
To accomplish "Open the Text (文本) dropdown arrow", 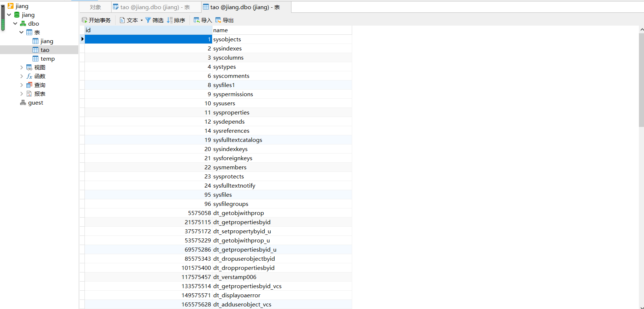I will (142, 20).
